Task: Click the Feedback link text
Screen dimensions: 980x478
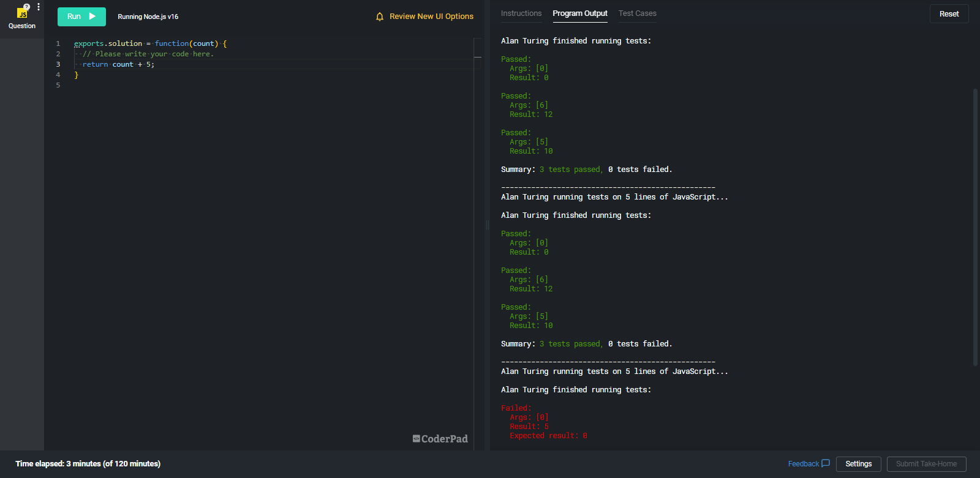Action: (803, 464)
